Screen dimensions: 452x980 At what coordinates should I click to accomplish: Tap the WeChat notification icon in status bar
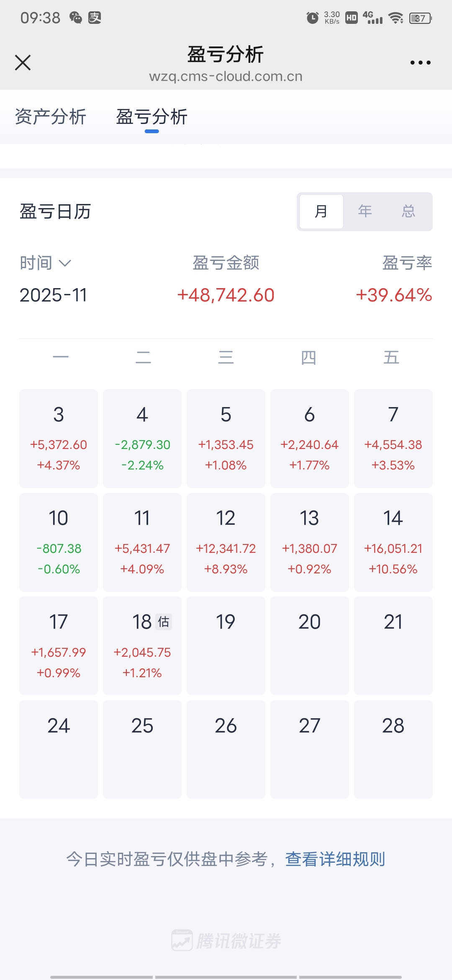tap(76, 18)
